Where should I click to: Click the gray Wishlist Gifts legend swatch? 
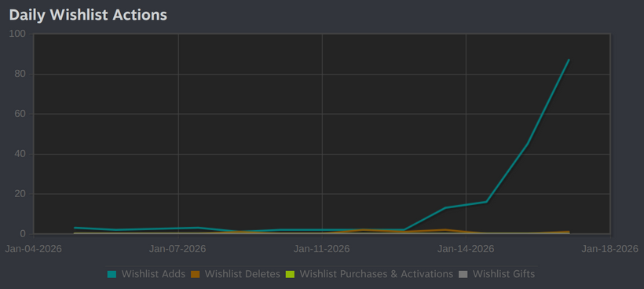click(463, 274)
